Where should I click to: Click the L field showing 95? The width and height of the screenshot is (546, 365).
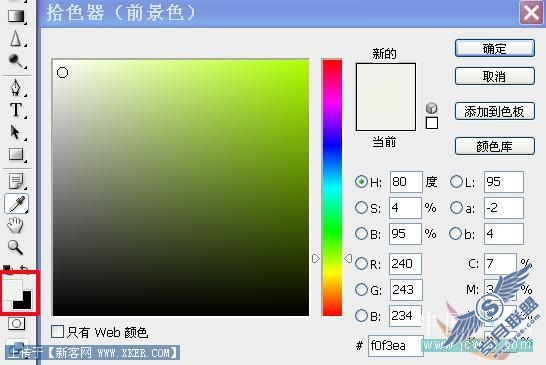tap(504, 181)
